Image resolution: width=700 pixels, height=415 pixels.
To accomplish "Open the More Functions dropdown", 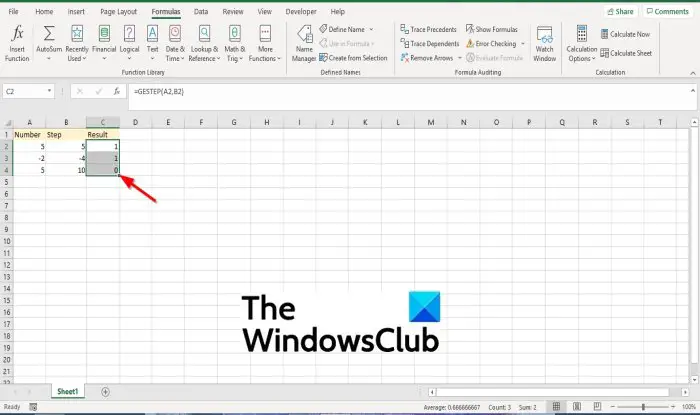I will pyautogui.click(x=265, y=43).
